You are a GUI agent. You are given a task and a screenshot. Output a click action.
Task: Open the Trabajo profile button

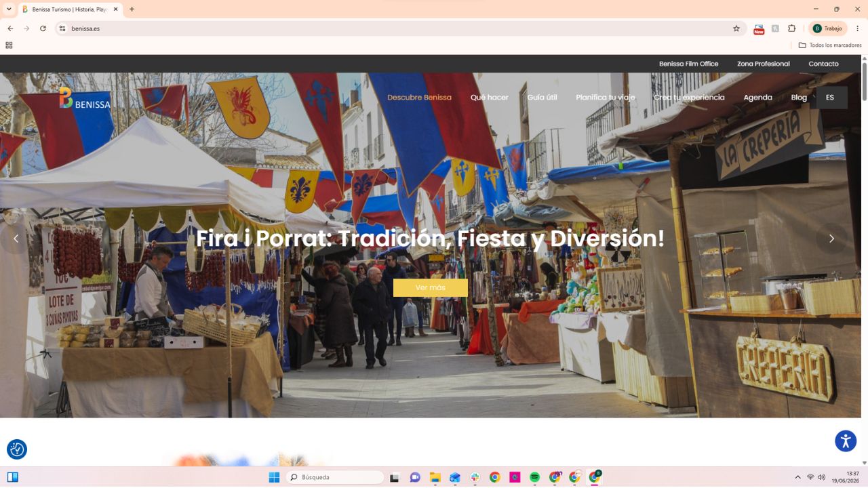point(828,28)
